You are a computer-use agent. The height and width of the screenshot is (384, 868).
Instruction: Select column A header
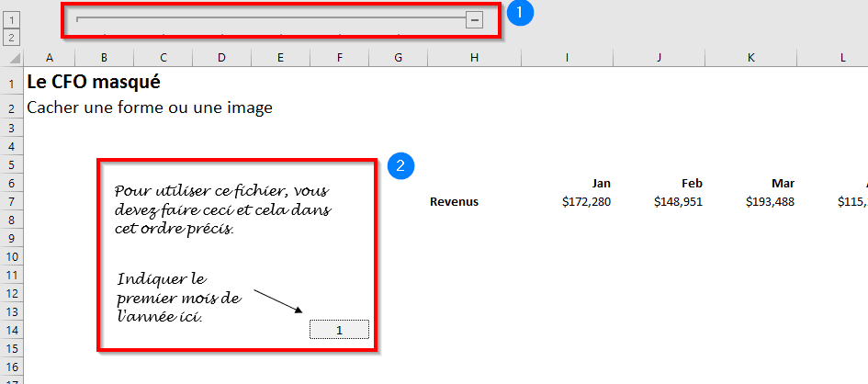click(x=49, y=58)
